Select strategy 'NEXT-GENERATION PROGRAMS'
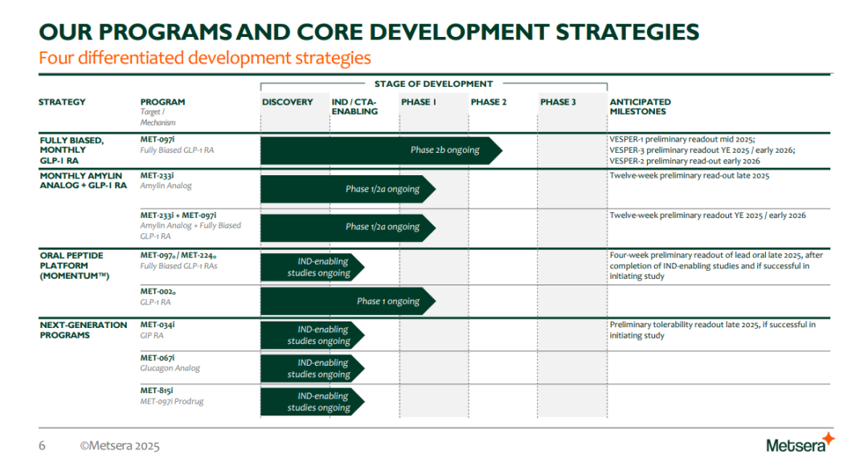 click(83, 330)
